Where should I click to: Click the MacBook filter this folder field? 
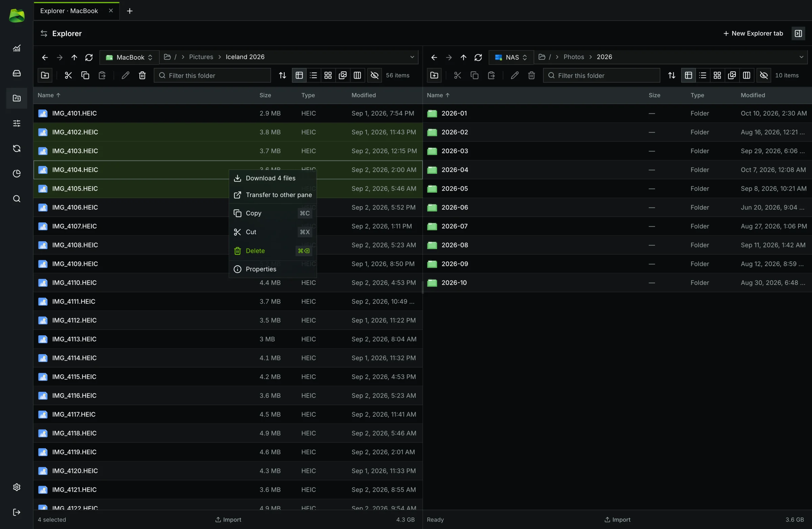coord(212,75)
